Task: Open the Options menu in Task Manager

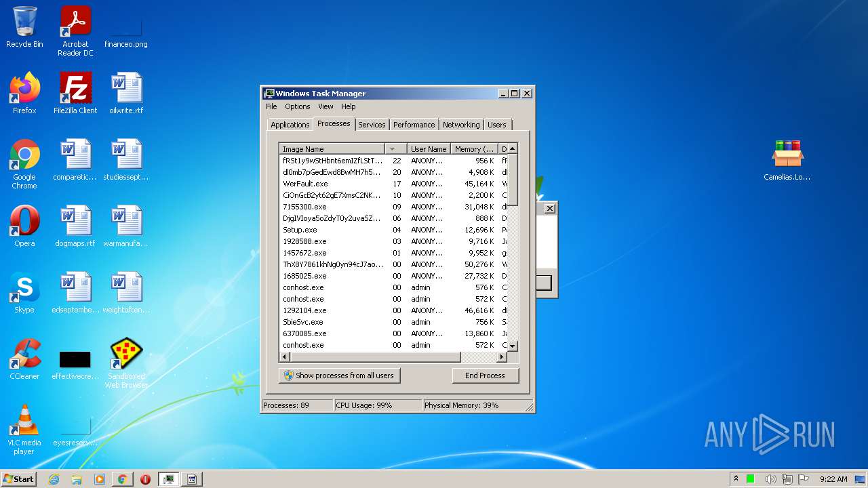Action: [x=297, y=106]
